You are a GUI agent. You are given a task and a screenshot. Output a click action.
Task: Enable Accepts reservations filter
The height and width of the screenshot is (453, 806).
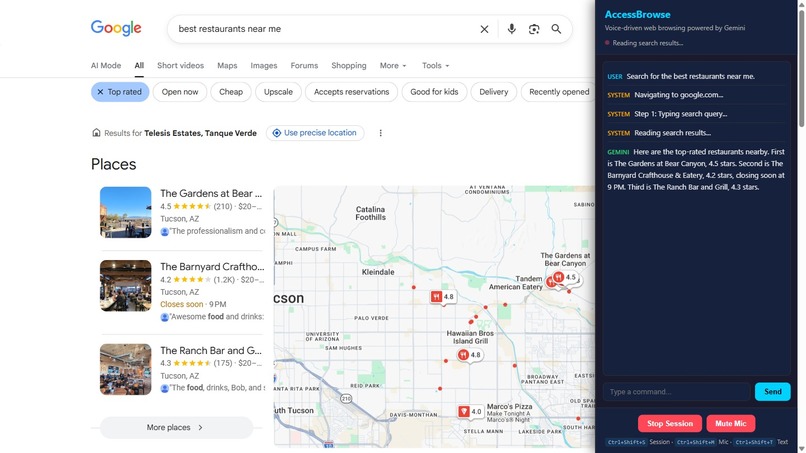click(x=352, y=92)
